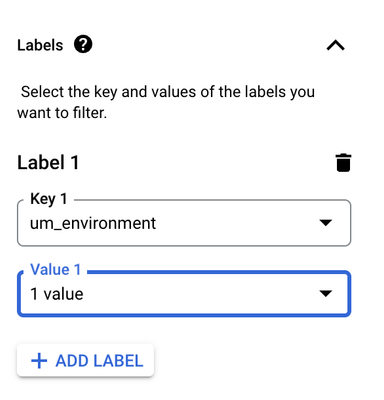Click the "want to filter." text line
This screenshot has height=400, width=384.
[x=62, y=113]
